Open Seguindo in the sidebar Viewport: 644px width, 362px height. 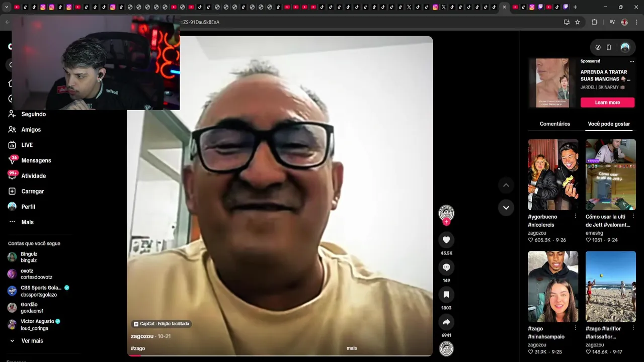[x=33, y=114]
